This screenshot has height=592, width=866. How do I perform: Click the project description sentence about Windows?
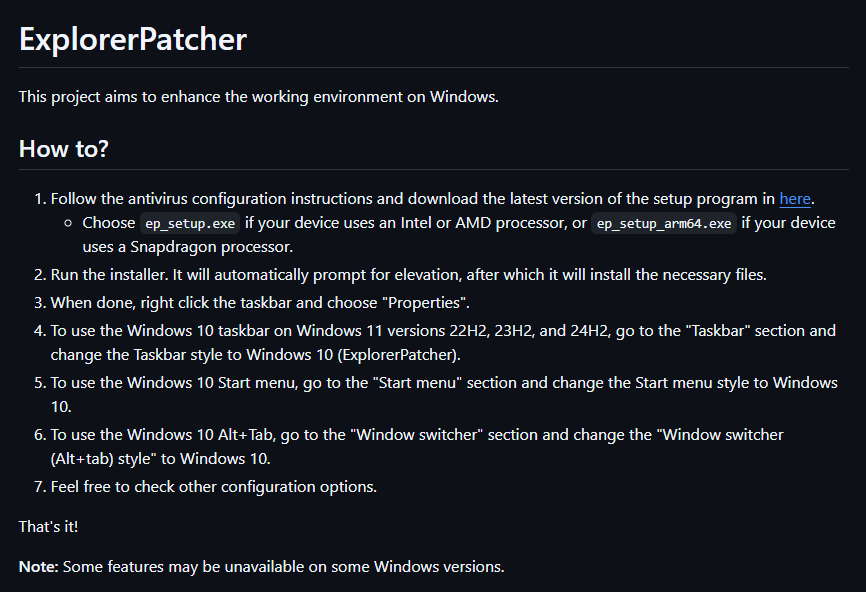click(258, 97)
